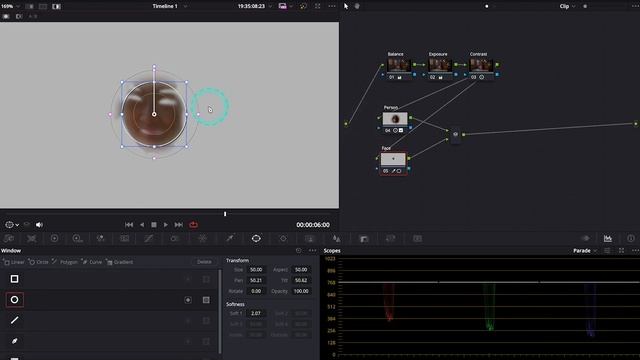640x360 pixels.
Task: Open the Color Warper palette
Action: click(202, 238)
